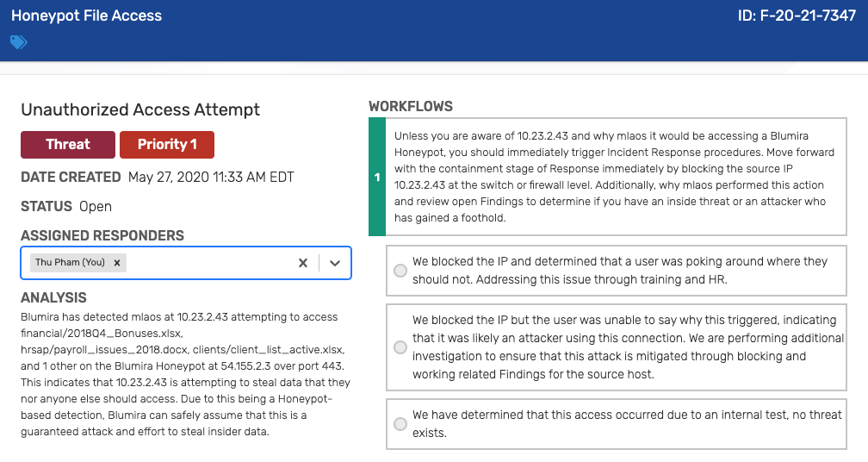
Task: Click the ANALYSIS heading
Action: tap(53, 298)
